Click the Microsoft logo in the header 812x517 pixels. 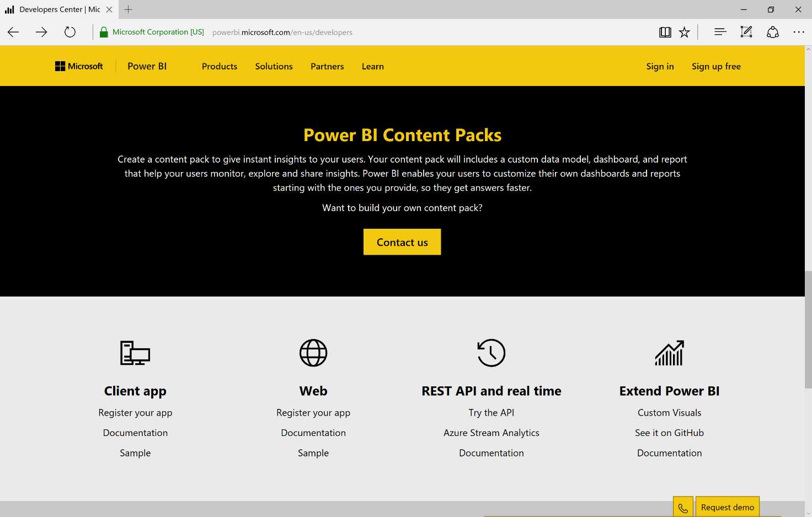click(79, 66)
